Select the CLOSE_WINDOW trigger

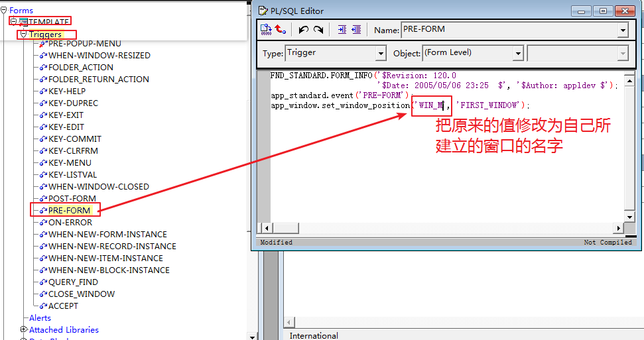pyautogui.click(x=82, y=294)
